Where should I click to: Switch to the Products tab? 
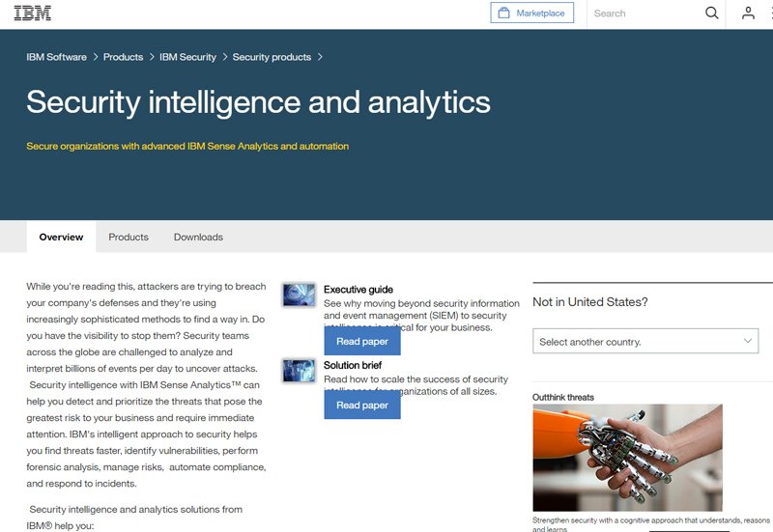(x=129, y=237)
